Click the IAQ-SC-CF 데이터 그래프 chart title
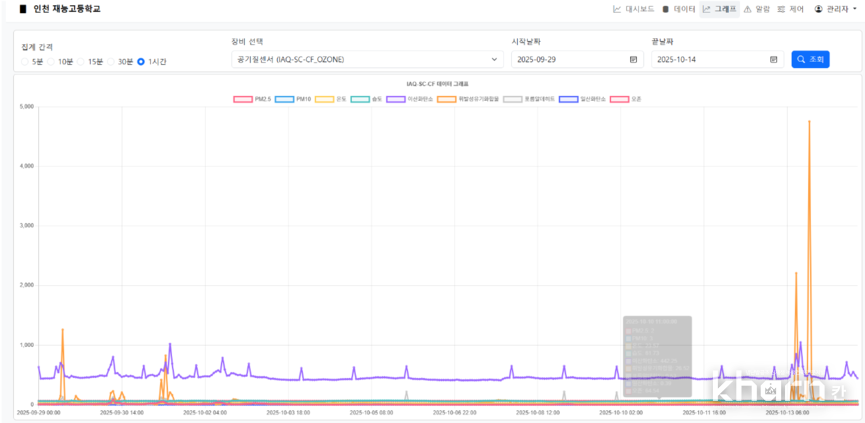 click(x=437, y=84)
